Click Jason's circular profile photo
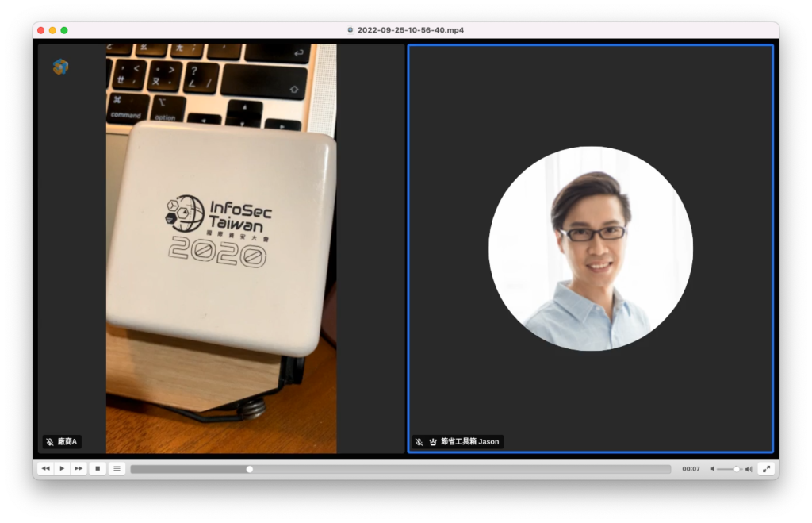Screen dimensions: 812x523 click(x=591, y=248)
